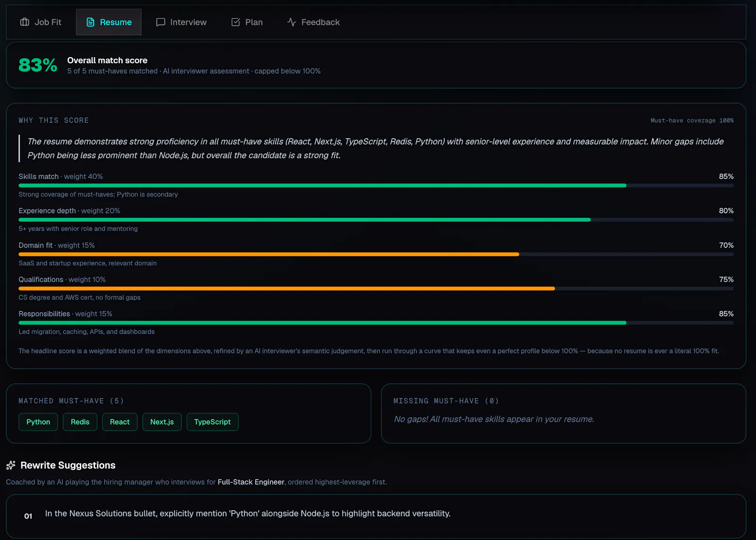Screen dimensions: 756x540
Task: Click the Skills match weight 40% label
Action: point(60,176)
